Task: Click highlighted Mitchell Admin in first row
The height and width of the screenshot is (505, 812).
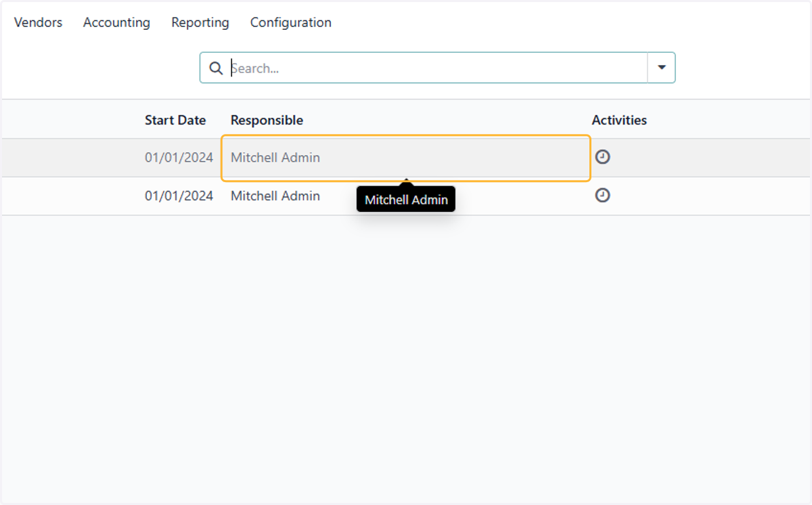Action: [406, 158]
